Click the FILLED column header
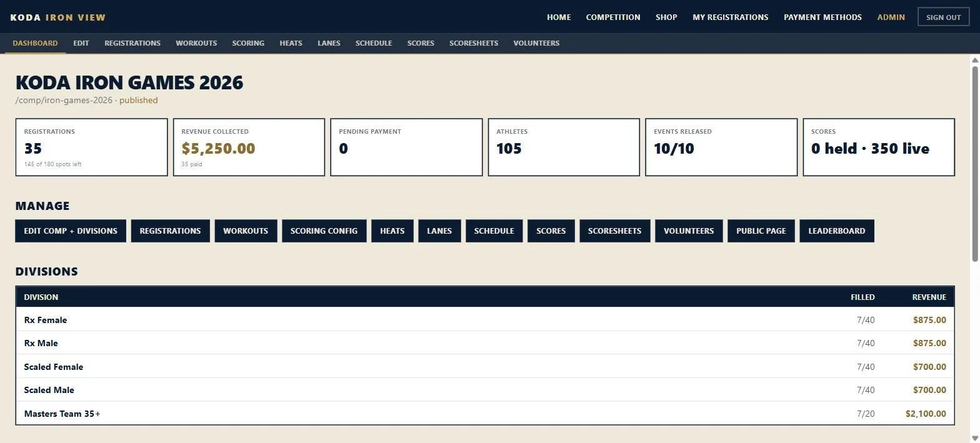This screenshot has height=443, width=980. pos(862,297)
